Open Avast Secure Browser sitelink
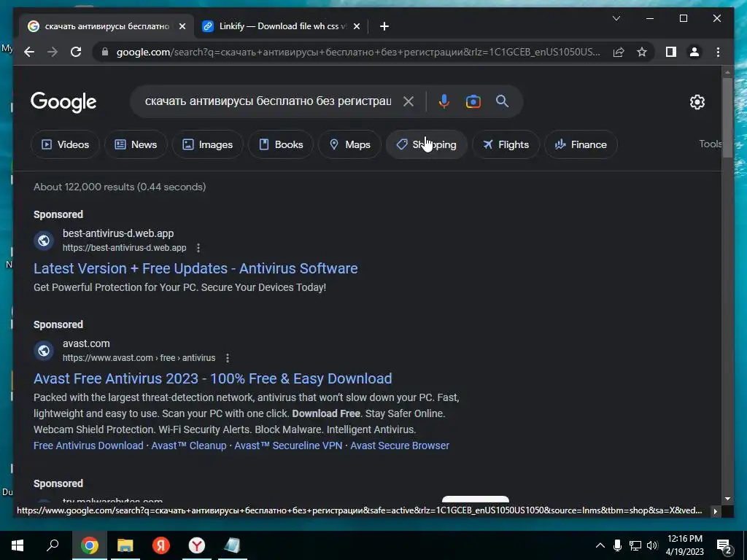The image size is (747, 560). (400, 446)
